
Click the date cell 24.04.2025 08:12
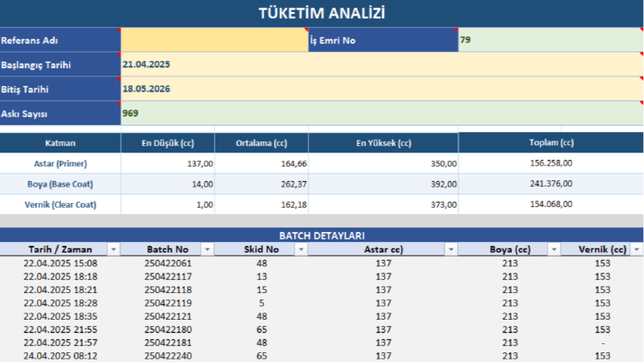click(x=60, y=356)
